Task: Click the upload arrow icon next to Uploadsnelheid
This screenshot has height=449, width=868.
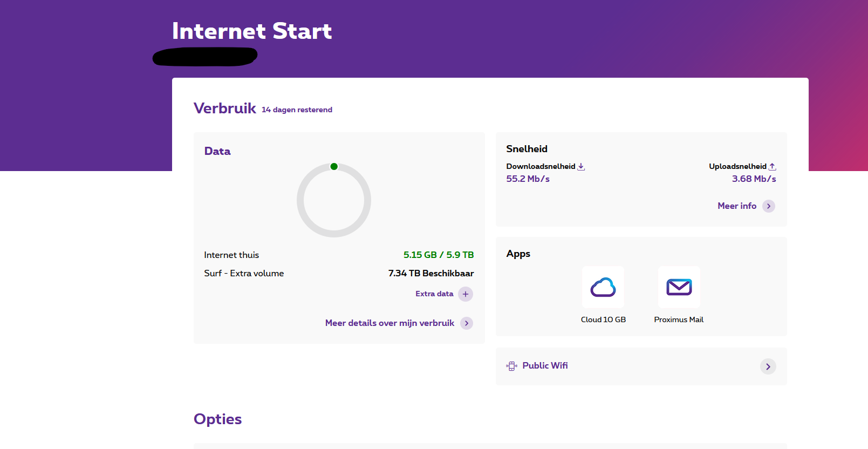Action: (x=772, y=167)
